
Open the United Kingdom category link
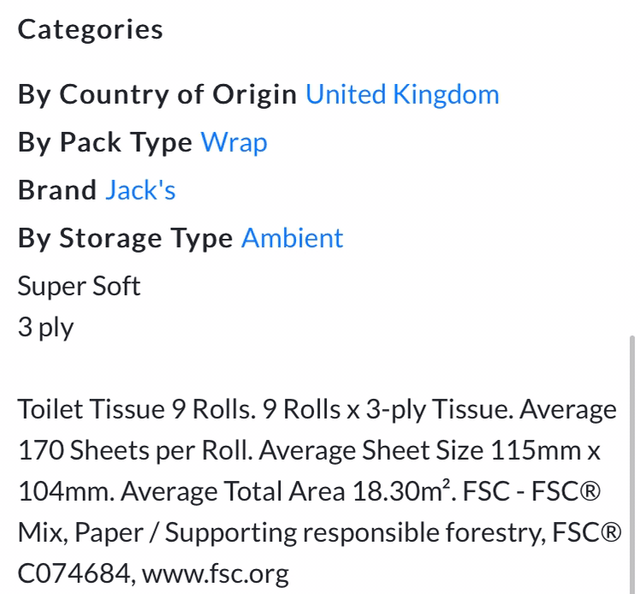pyautogui.click(x=402, y=95)
